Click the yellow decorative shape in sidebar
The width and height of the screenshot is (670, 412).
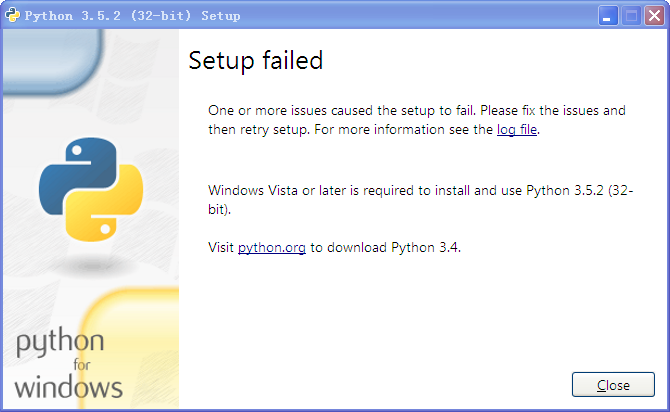pyautogui.click(x=140, y=330)
